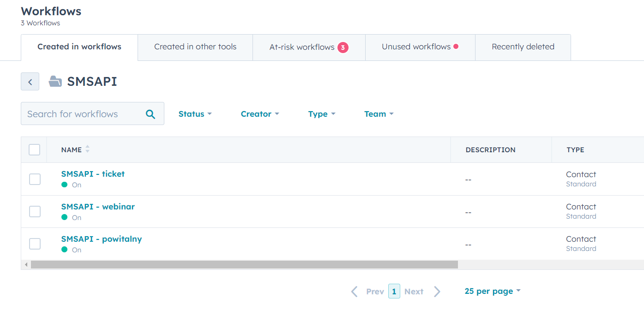Open the Recently deleted tab

pos(523,47)
